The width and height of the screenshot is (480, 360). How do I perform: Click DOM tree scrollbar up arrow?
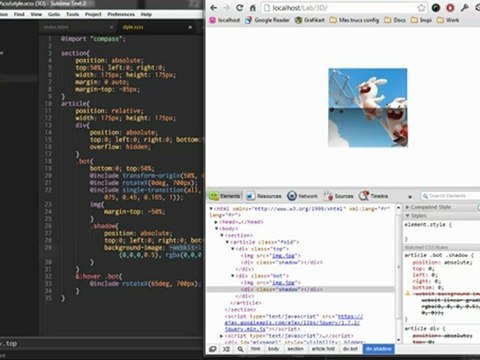[x=398, y=208]
